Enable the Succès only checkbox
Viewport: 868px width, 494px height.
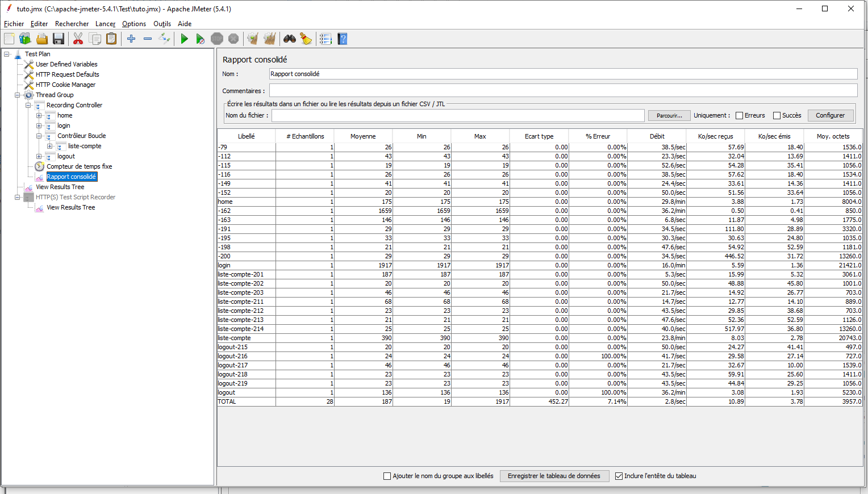pyautogui.click(x=777, y=115)
